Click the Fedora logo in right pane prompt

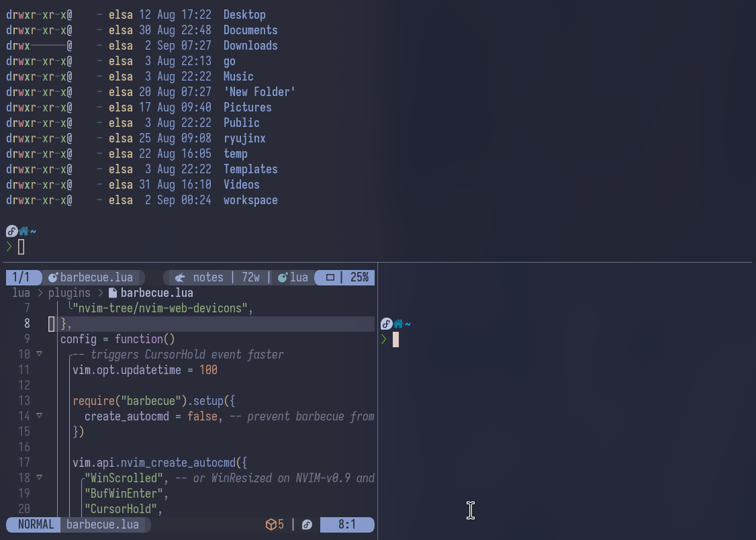tap(386, 324)
